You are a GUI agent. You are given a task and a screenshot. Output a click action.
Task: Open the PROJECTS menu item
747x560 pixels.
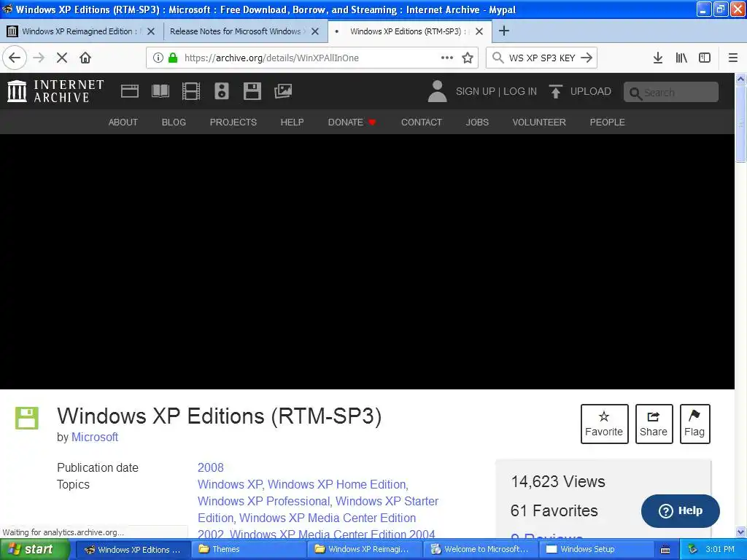click(233, 122)
